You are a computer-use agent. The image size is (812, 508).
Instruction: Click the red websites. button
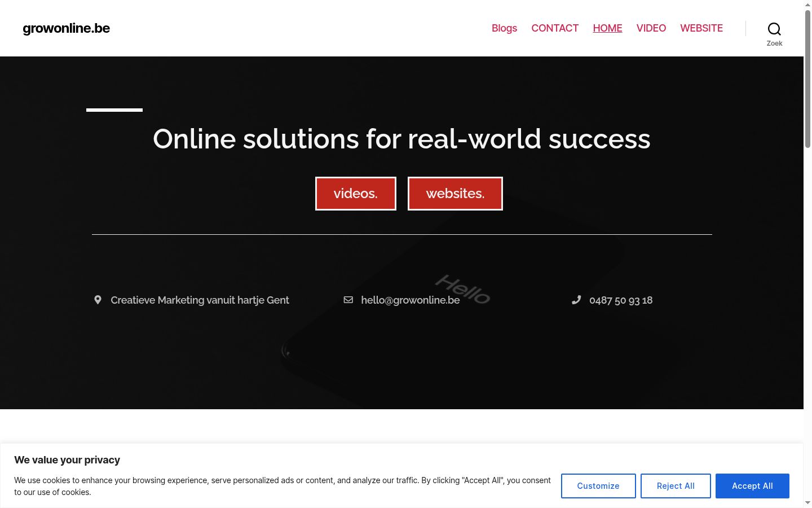455,194
